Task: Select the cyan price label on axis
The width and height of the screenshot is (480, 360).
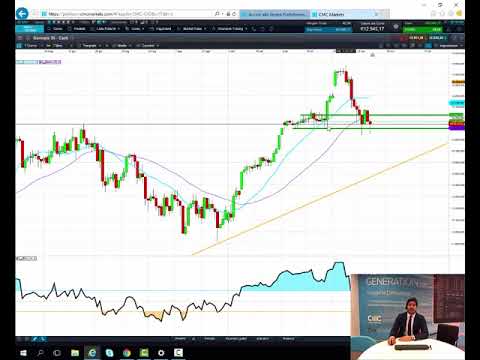Action: [x=457, y=103]
